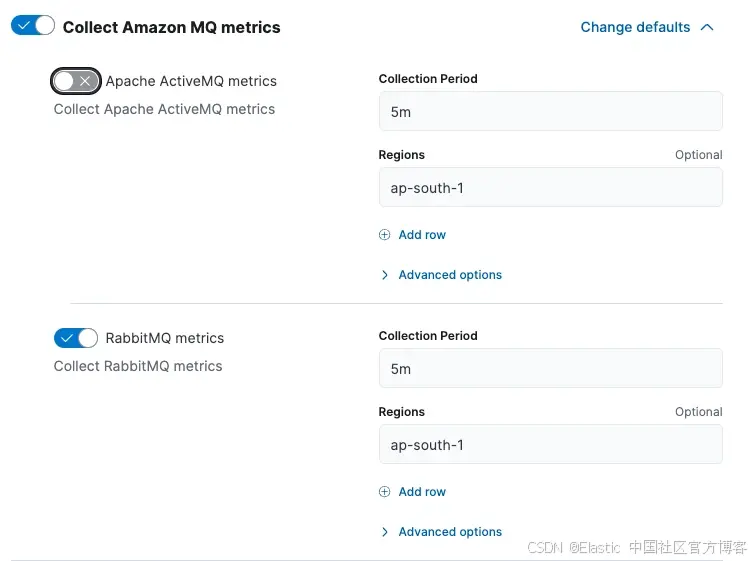Viewport: 755px width, 561px height.
Task: Add a region row for RabbitMQ
Action: (422, 492)
